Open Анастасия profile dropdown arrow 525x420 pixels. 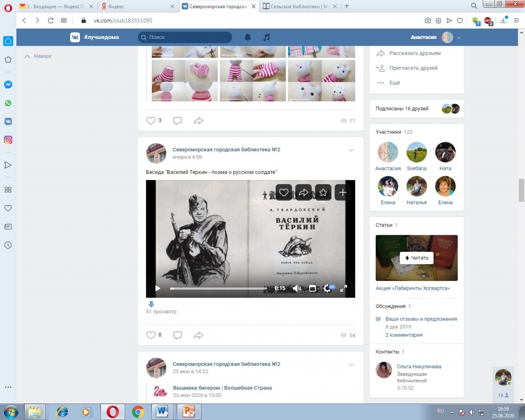[459, 37]
